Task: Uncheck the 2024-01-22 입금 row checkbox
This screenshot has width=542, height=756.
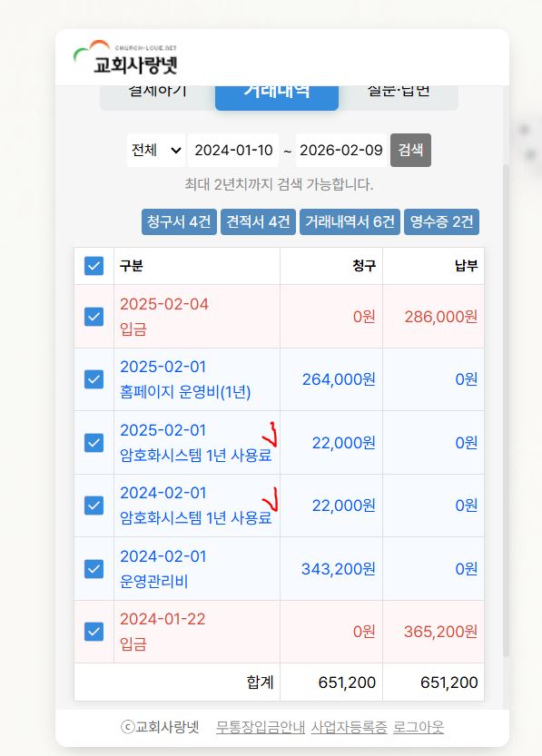Action: coord(94,632)
